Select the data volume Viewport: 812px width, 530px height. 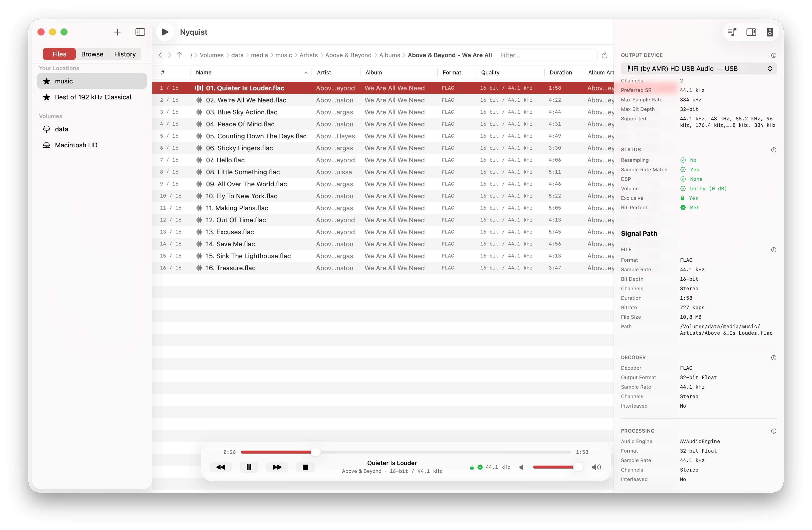(92, 129)
